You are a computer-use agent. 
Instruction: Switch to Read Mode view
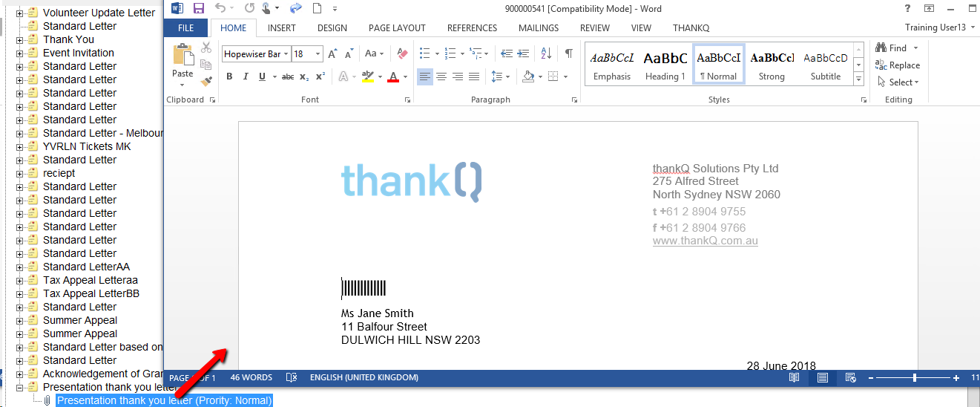click(x=794, y=377)
